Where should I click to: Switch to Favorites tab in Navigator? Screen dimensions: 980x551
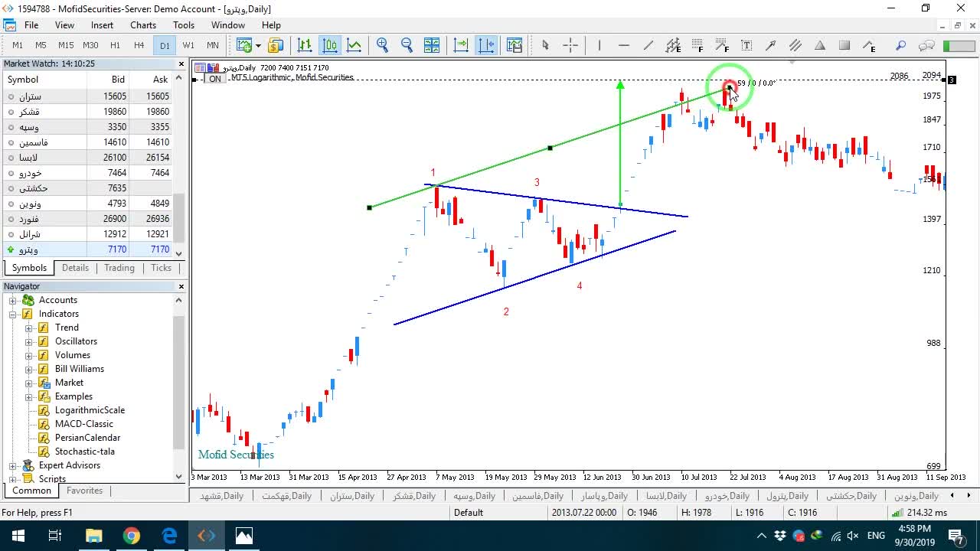[84, 491]
